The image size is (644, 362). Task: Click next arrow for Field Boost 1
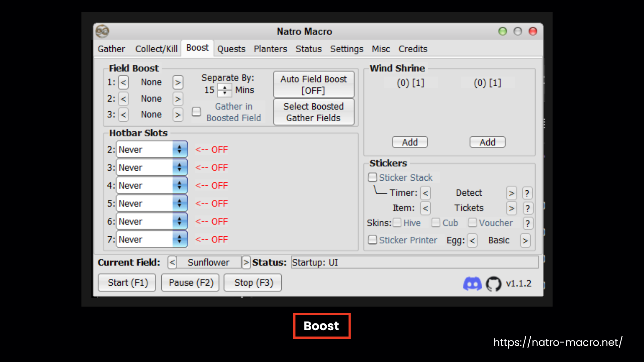tap(178, 82)
